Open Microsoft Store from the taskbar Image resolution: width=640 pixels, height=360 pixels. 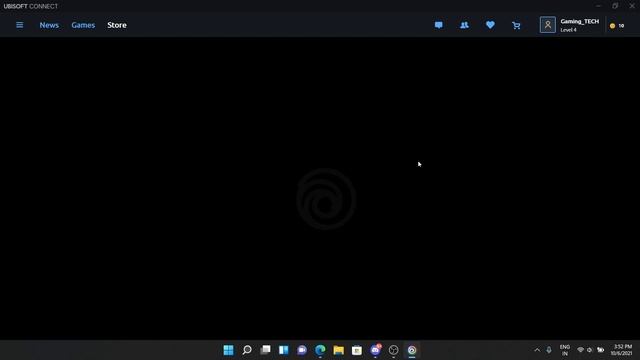coord(357,350)
